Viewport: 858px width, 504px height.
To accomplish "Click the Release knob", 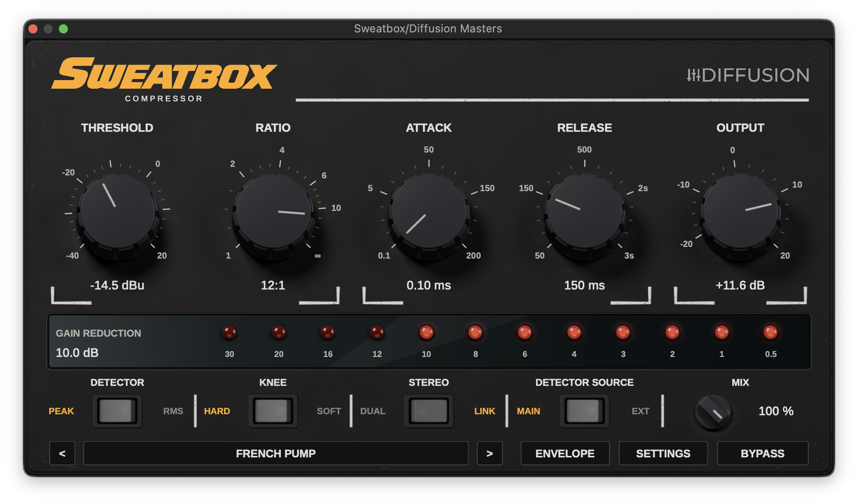I will click(x=584, y=212).
